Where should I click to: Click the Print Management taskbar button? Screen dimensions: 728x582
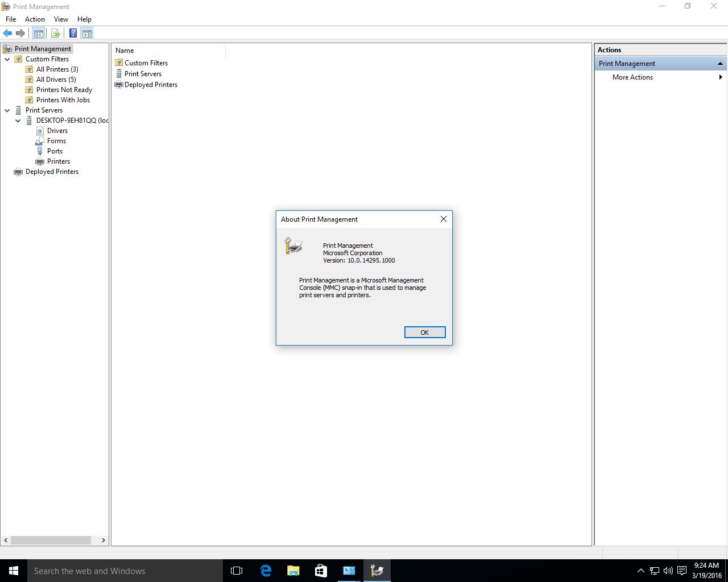(x=377, y=571)
